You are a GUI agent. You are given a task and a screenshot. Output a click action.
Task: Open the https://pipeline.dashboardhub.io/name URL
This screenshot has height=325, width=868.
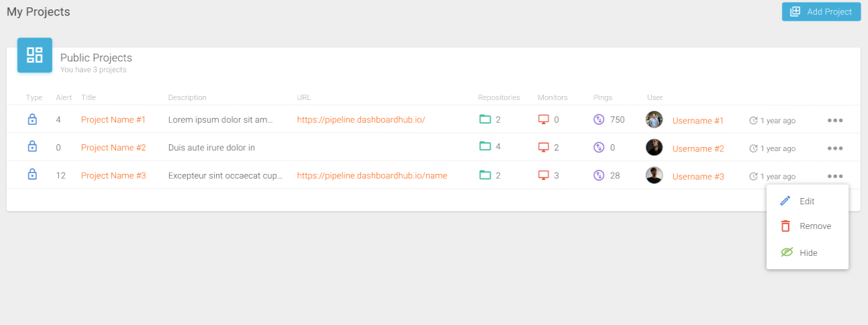[372, 175]
